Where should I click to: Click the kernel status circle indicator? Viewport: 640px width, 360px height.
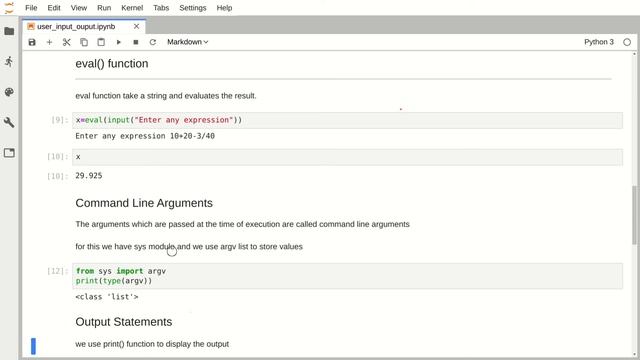[627, 42]
